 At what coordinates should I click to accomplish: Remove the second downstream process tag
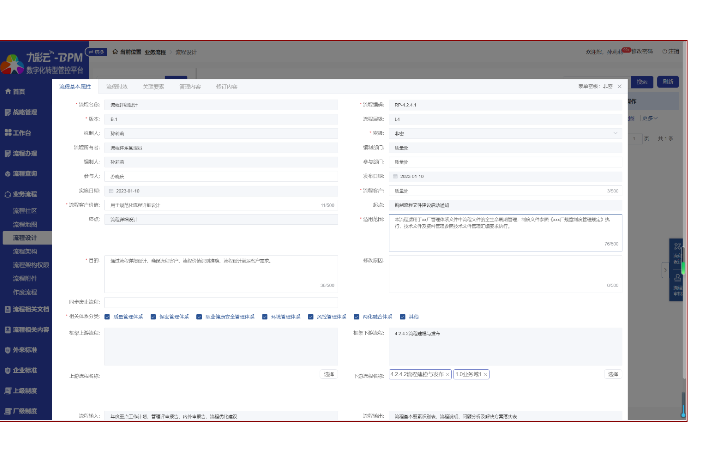click(485, 375)
